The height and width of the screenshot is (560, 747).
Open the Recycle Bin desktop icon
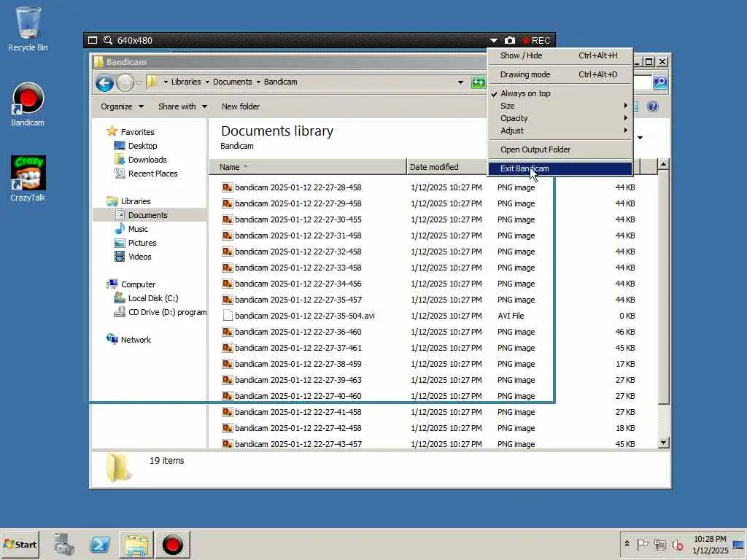[28, 28]
